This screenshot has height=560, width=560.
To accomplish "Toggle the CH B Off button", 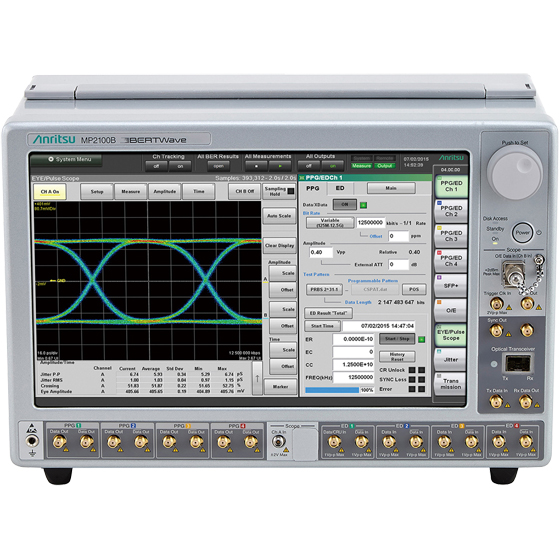I will [x=245, y=192].
